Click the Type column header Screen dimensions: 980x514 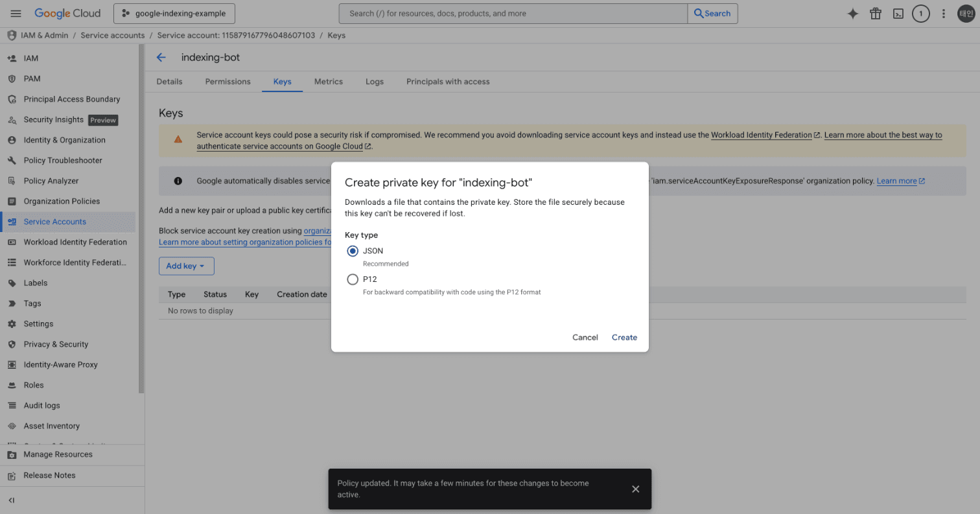click(x=176, y=294)
